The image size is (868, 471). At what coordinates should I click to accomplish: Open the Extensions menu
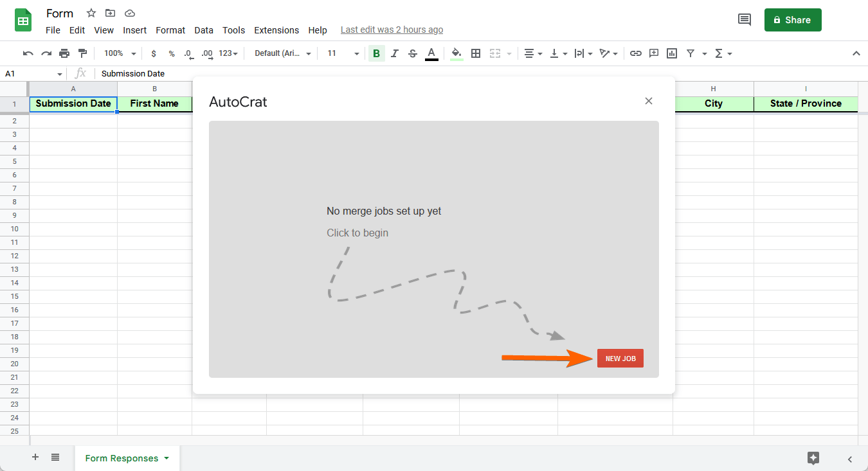tap(276, 30)
